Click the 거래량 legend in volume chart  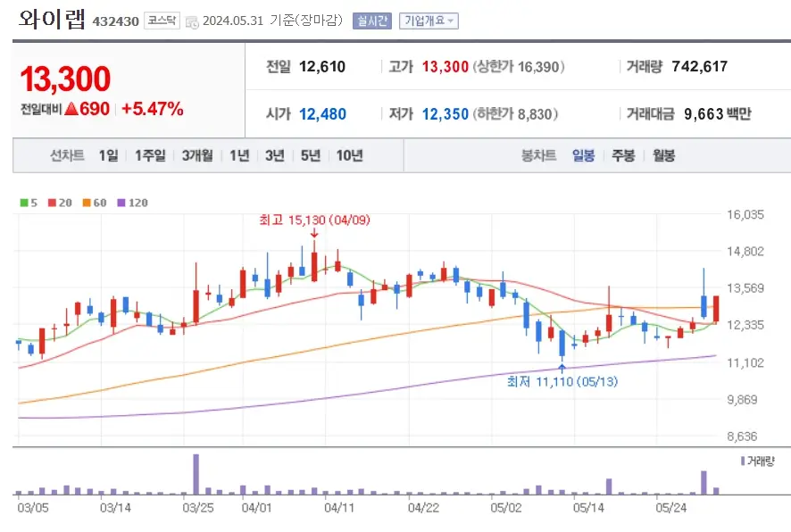[757, 461]
